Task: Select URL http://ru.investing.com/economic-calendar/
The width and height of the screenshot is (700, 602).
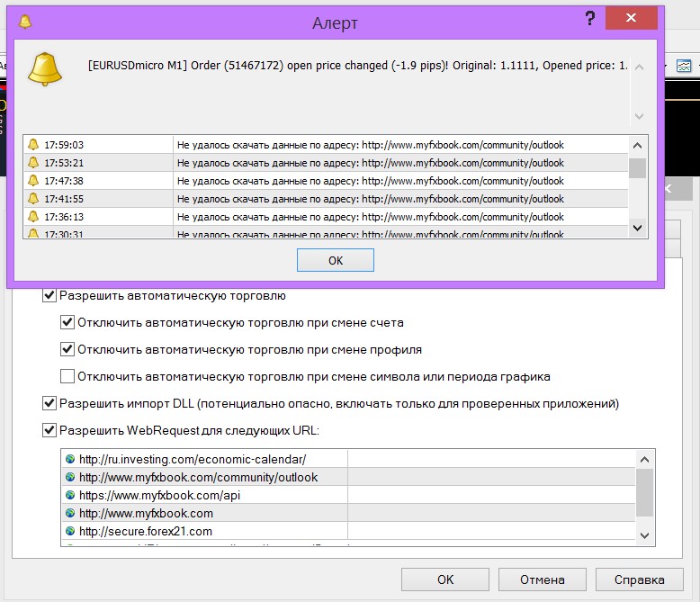Action: pyautogui.click(x=348, y=459)
